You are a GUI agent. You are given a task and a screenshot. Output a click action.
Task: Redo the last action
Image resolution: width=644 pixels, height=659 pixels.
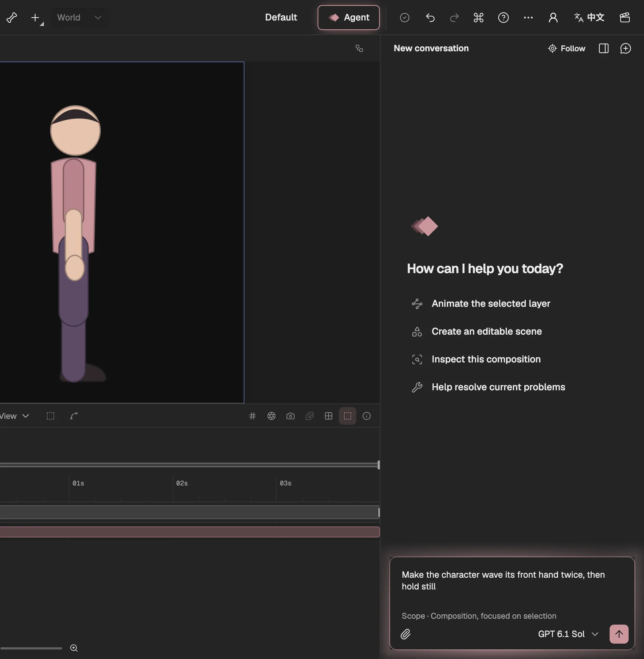454,18
